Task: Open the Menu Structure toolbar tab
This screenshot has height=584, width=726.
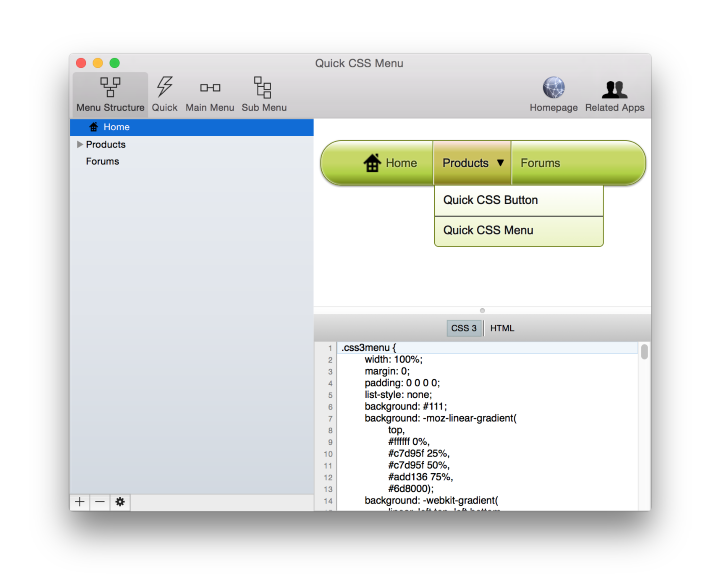Action: [110, 95]
